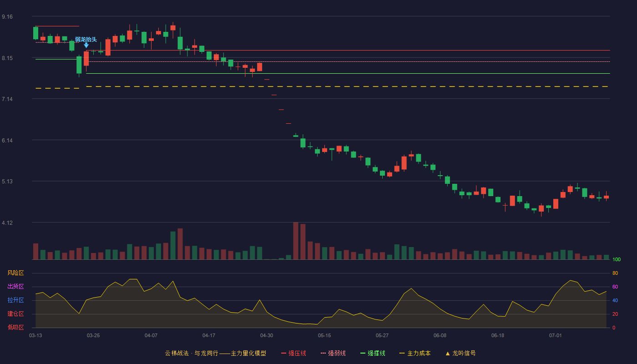Click the tallest red volume bar
This screenshot has width=637, height=364.
296,241
